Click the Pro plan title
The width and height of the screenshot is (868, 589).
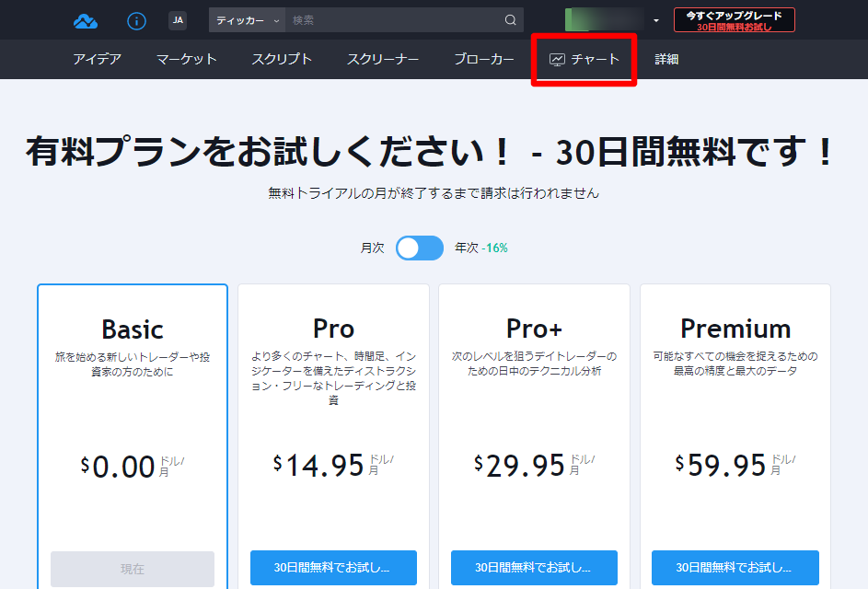(333, 329)
